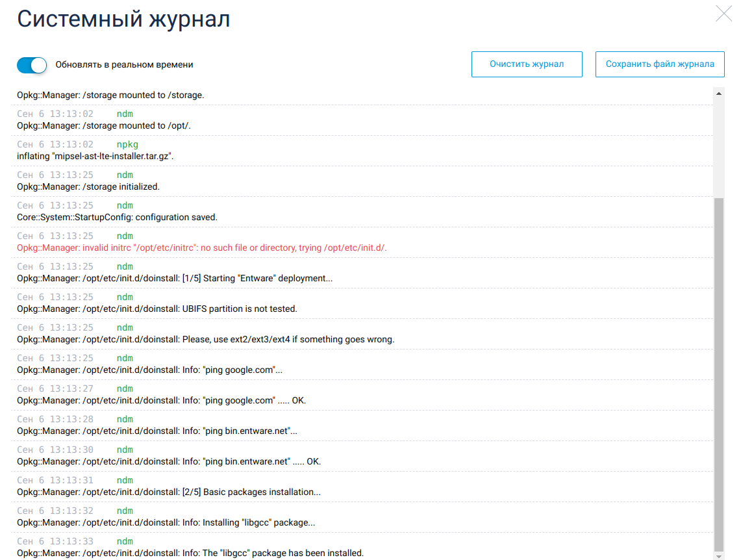Image resolution: width=741 pixels, height=560 pixels.
Task: Click the scrollbar down arrow
Action: [x=719, y=556]
